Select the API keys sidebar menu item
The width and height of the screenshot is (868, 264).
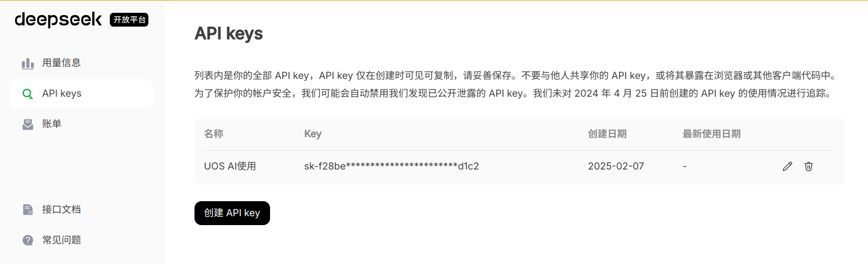point(82,94)
